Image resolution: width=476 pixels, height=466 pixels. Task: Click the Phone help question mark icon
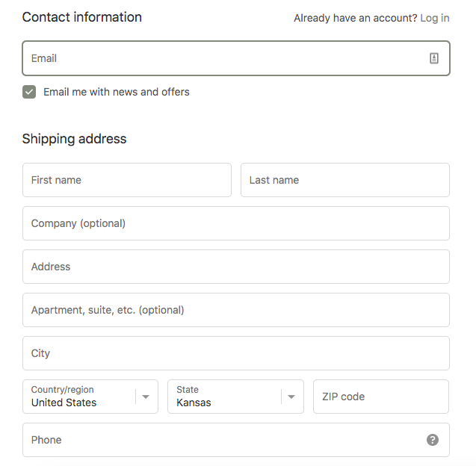433,440
